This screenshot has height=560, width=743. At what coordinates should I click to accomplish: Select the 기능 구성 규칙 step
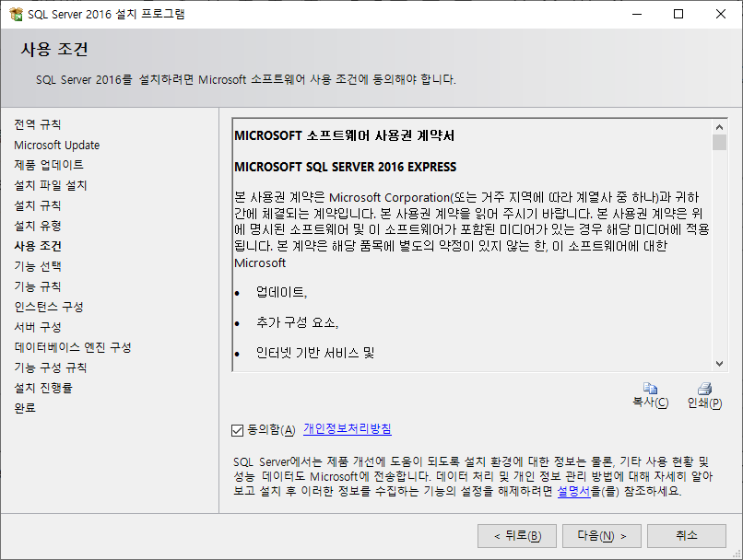(x=51, y=367)
